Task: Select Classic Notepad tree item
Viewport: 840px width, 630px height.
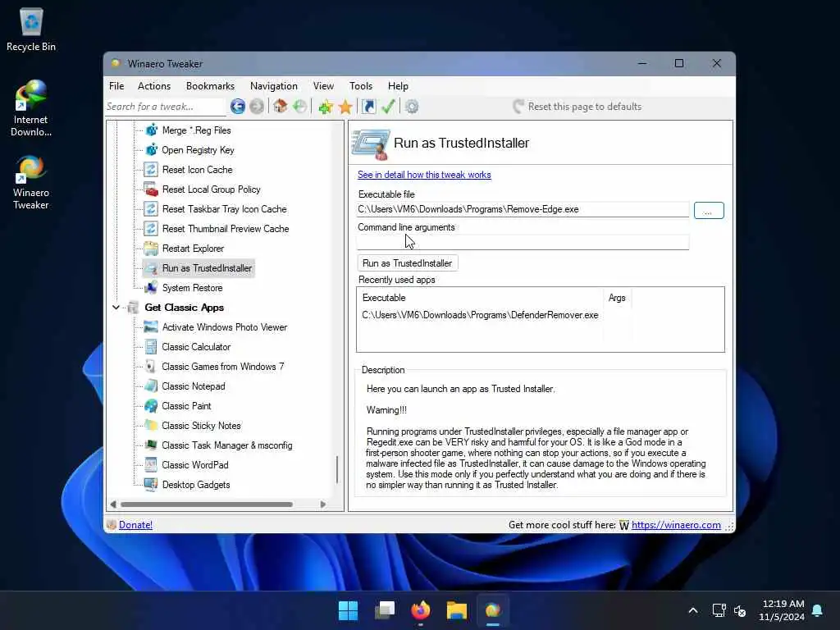Action: pos(194,386)
